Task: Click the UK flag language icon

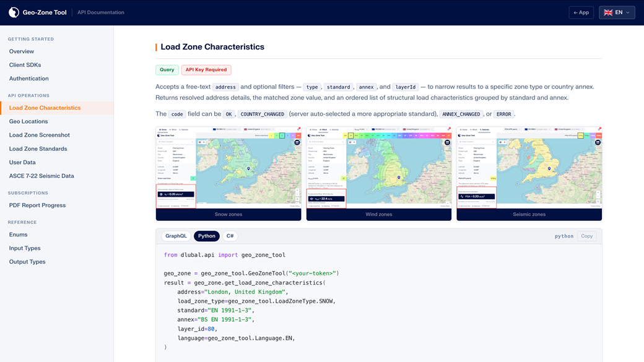Action: tap(608, 12)
